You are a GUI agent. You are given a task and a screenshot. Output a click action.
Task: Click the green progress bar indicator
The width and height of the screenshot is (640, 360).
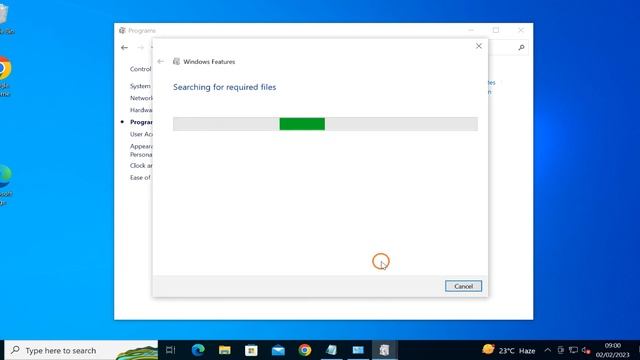(x=302, y=124)
